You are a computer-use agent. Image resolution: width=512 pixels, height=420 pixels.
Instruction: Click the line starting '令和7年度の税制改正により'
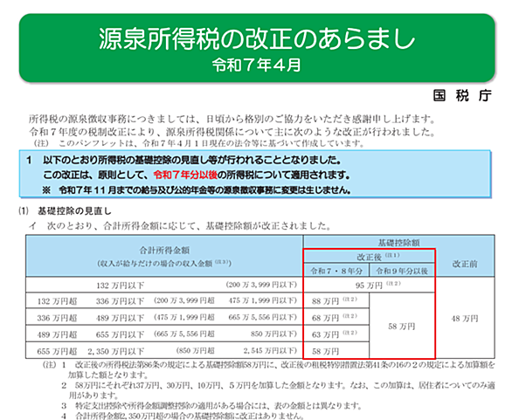(232, 132)
